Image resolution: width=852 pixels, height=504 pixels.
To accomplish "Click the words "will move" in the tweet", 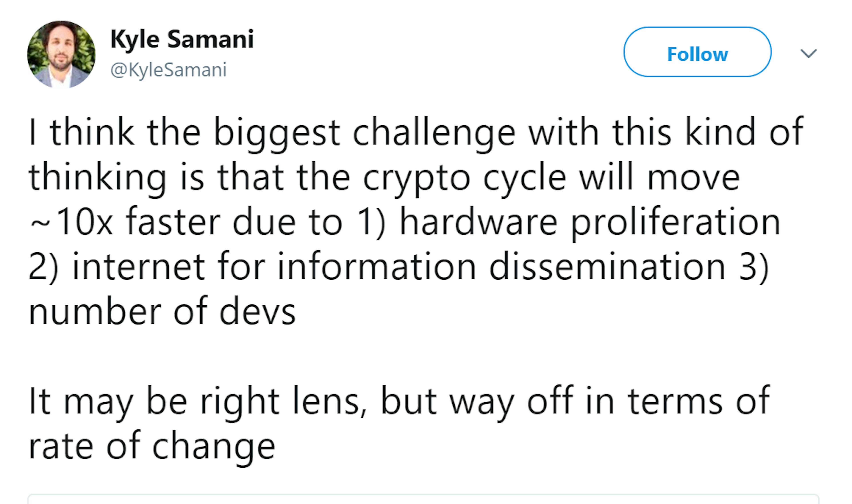I will point(659,178).
